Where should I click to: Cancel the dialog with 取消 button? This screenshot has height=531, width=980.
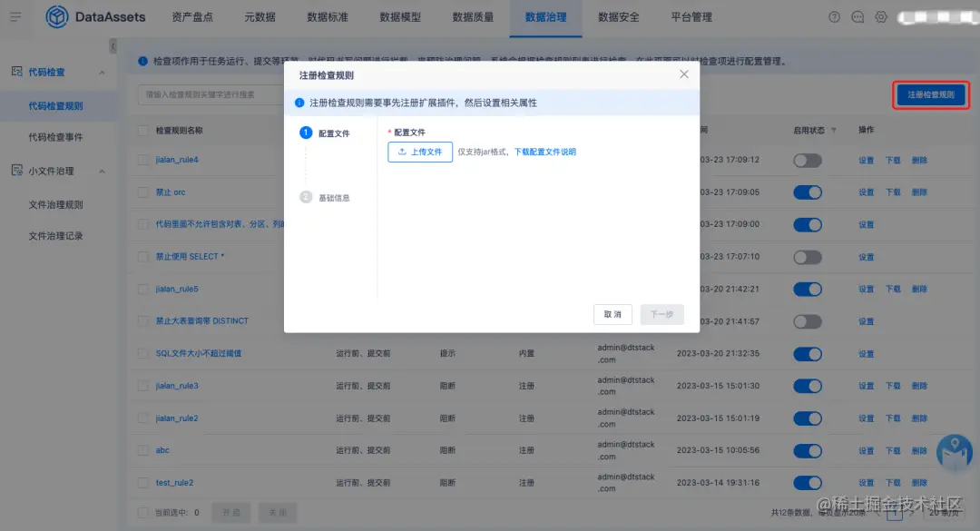pyautogui.click(x=612, y=314)
